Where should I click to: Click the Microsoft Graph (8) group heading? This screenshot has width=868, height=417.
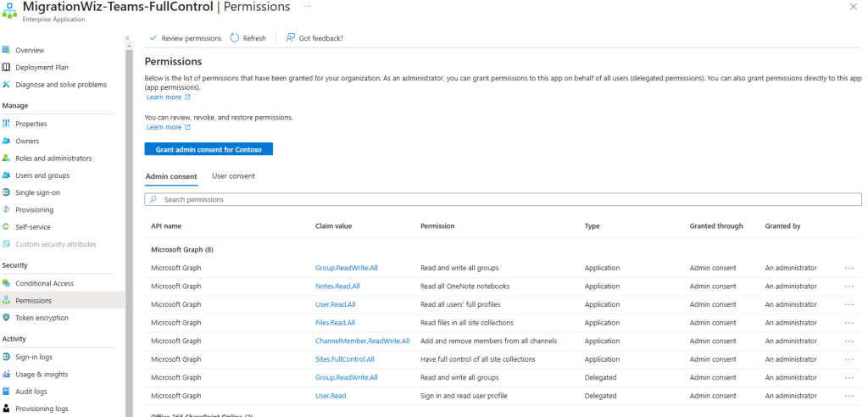click(182, 250)
